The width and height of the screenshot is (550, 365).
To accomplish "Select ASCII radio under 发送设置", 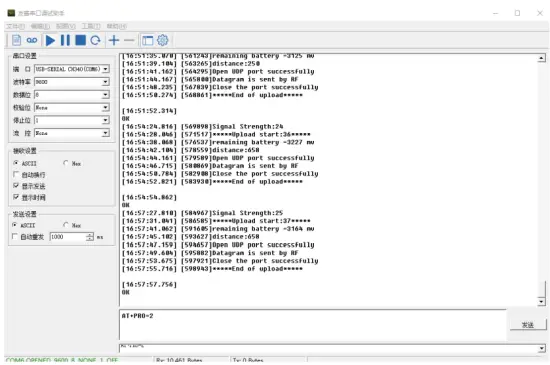I will [x=15, y=225].
